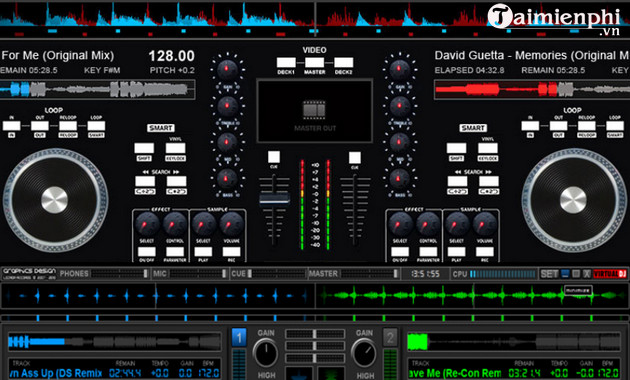Click the right deck sample PLAY button
Screen dimensions: 630x380
(457, 252)
